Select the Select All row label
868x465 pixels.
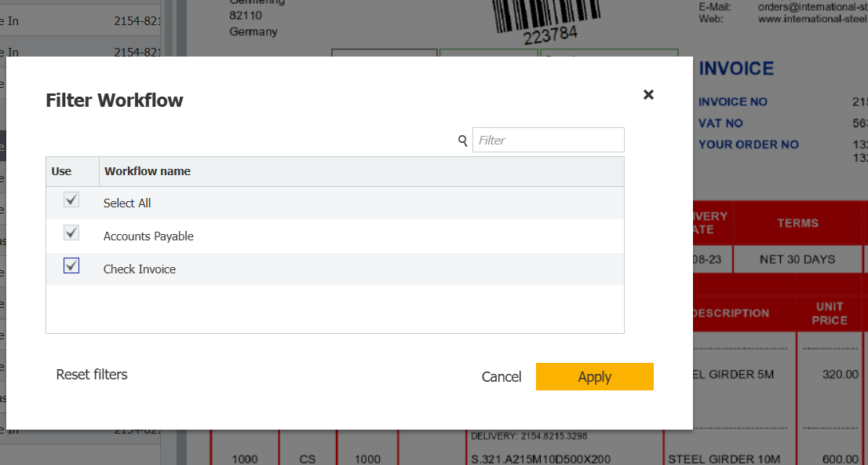pyautogui.click(x=127, y=203)
